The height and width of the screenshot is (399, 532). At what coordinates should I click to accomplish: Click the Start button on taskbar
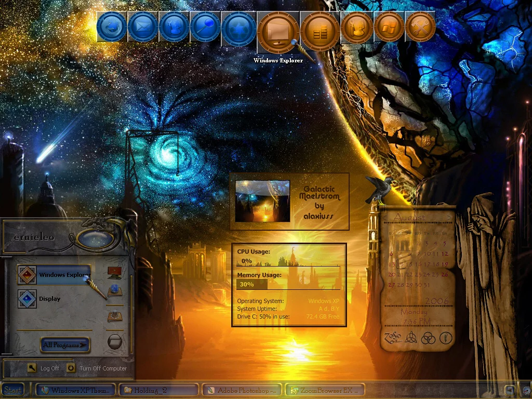(13, 390)
